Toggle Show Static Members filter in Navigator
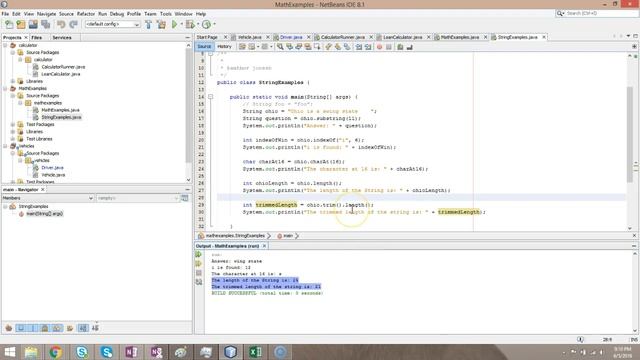Image resolution: width=640 pixels, height=360 pixels. [x=33, y=328]
